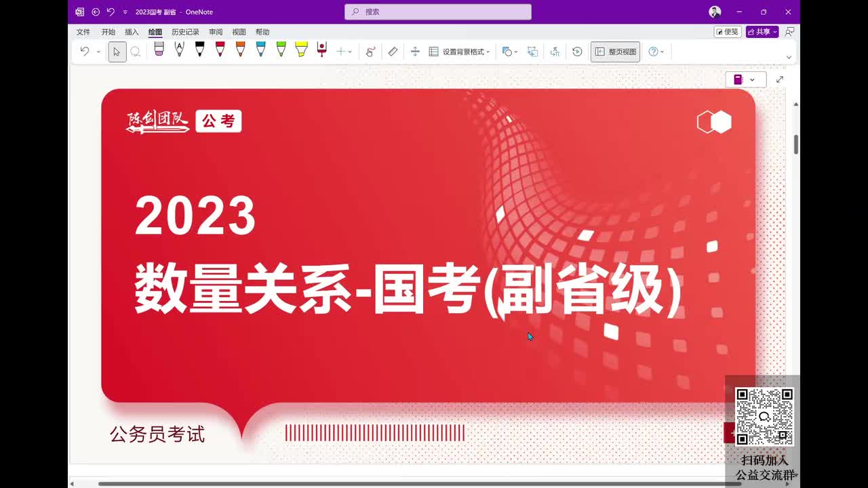Image resolution: width=868 pixels, height=488 pixels.
Task: Pick the text pen with letter A
Action: point(179,49)
